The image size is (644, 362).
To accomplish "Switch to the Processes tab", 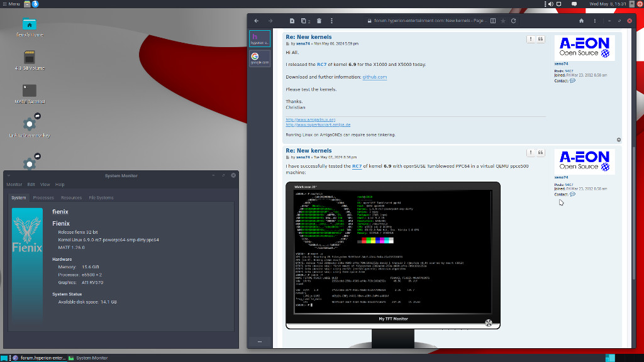I will pos(43,197).
